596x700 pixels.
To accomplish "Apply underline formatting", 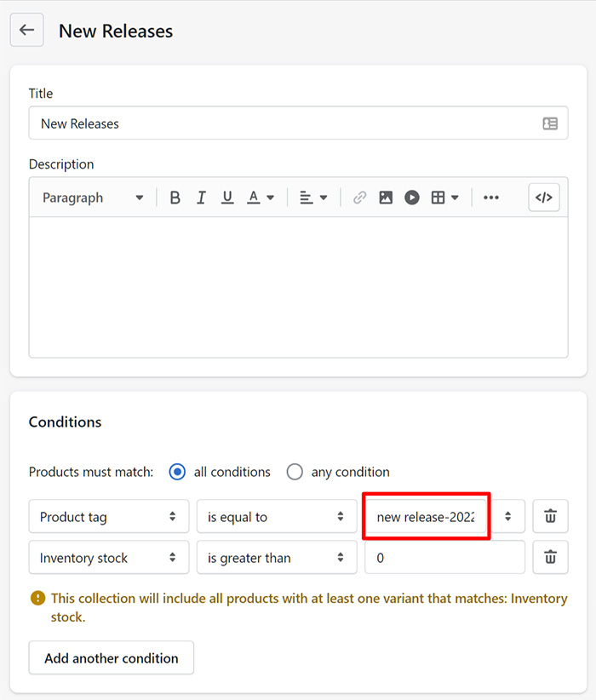I will (227, 198).
